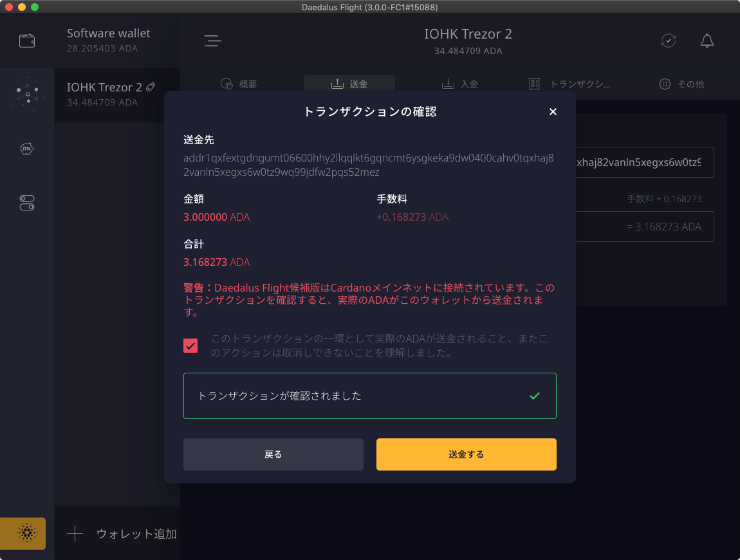Open the その他 tab
This screenshot has height=560, width=740.
681,84
